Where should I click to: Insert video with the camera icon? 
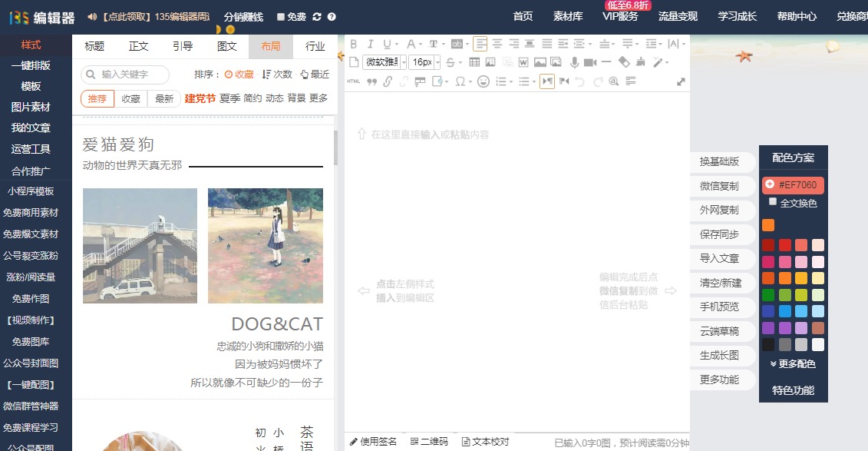point(589,62)
